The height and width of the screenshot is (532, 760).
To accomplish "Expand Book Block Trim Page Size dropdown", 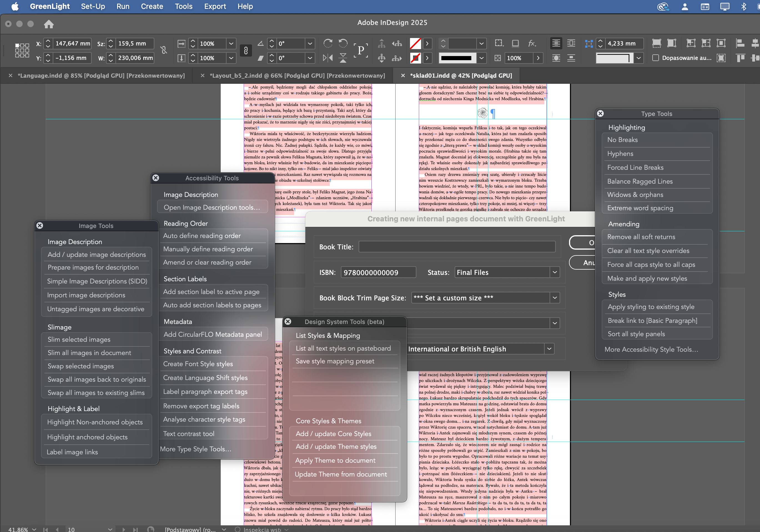I will [x=555, y=298].
